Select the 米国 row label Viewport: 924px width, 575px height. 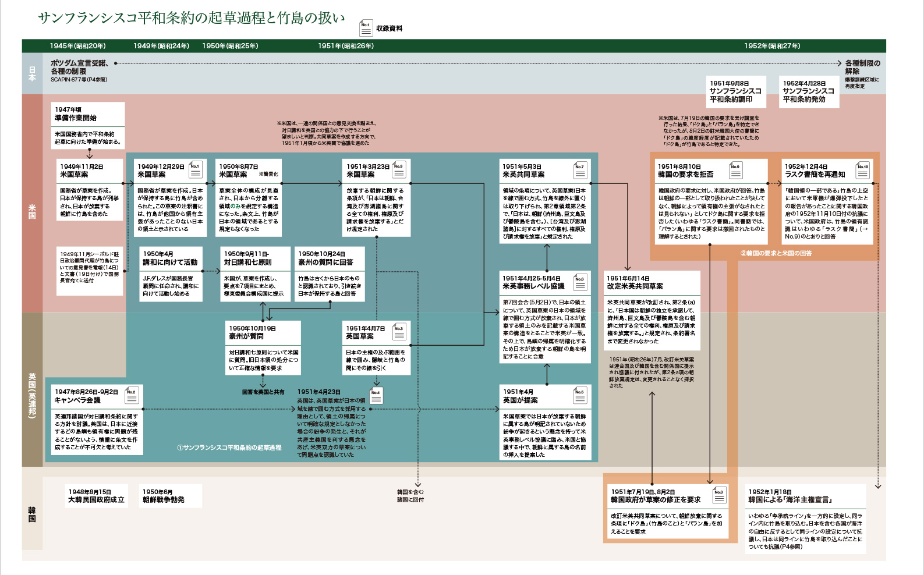click(x=33, y=211)
